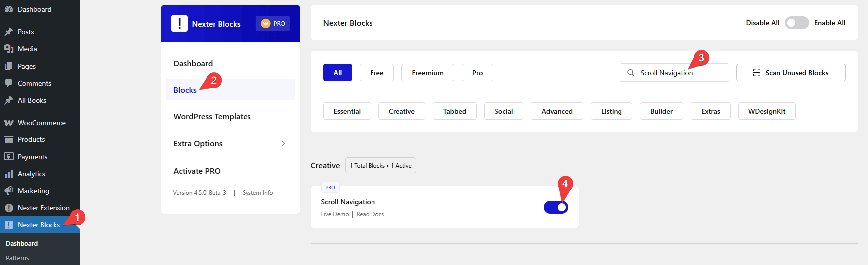Click the search magnifier icon
The width and height of the screenshot is (868, 265).
631,73
